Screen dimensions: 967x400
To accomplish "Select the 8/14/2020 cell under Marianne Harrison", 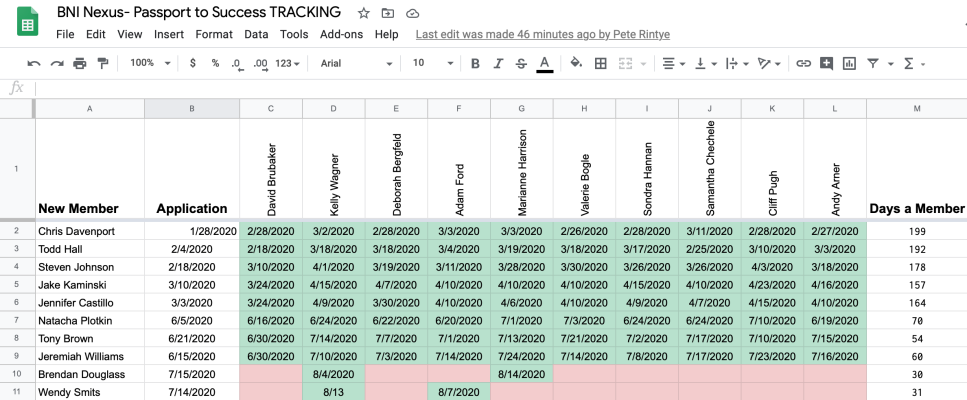I will (x=522, y=374).
